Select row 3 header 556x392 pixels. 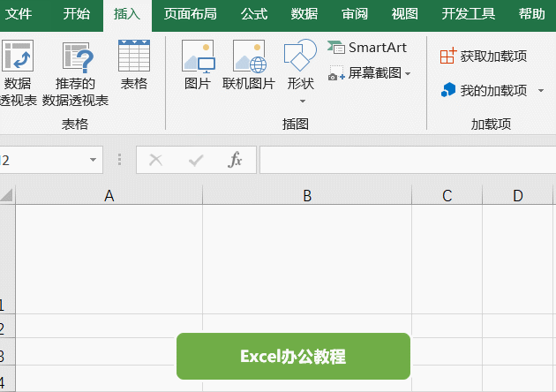point(7,351)
